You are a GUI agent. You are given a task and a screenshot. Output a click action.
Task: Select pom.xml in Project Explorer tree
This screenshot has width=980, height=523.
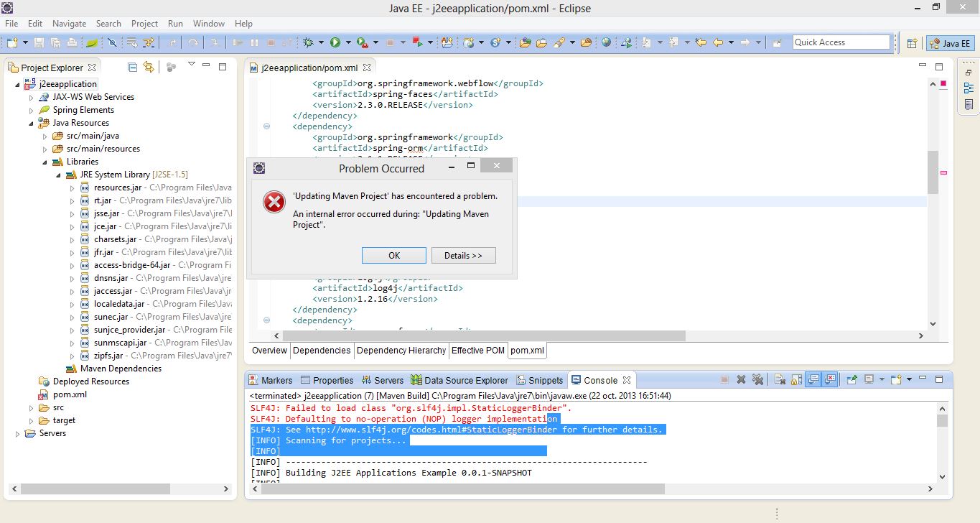pos(70,394)
